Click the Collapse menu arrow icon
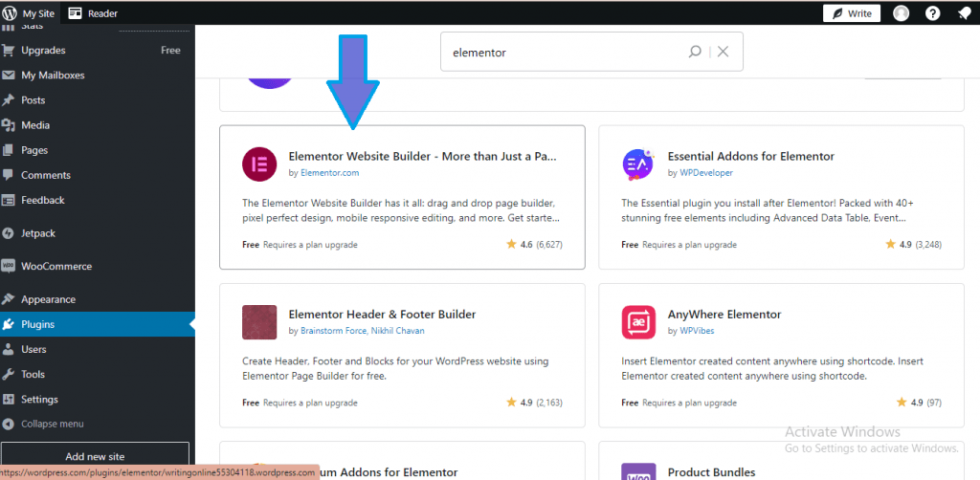Viewport: 980px width, 480px height. pyautogui.click(x=8, y=424)
